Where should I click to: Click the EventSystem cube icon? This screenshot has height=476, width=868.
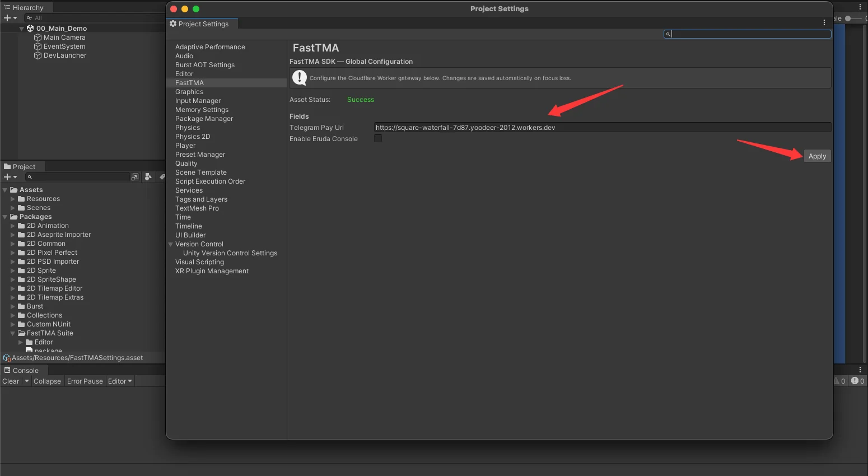tap(38, 46)
